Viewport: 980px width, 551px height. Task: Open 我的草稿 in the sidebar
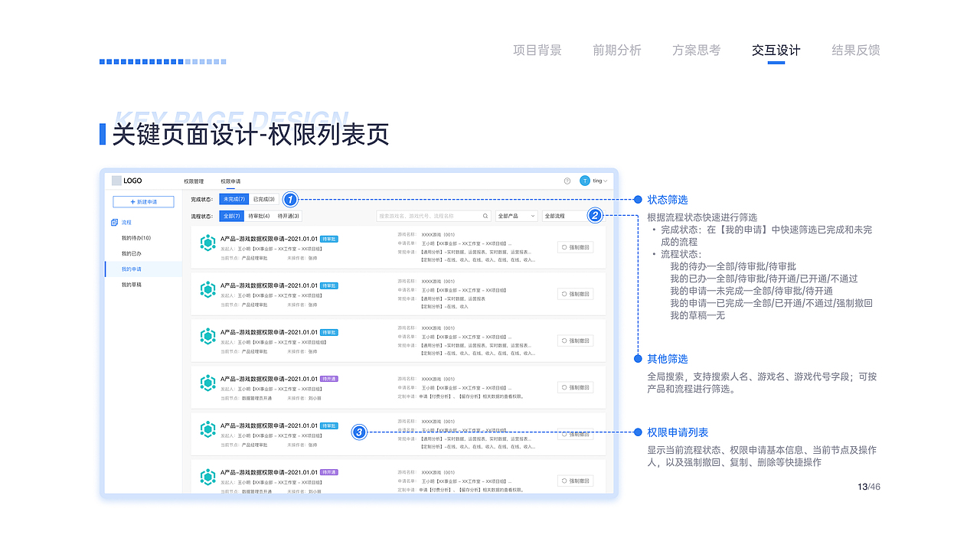point(131,285)
